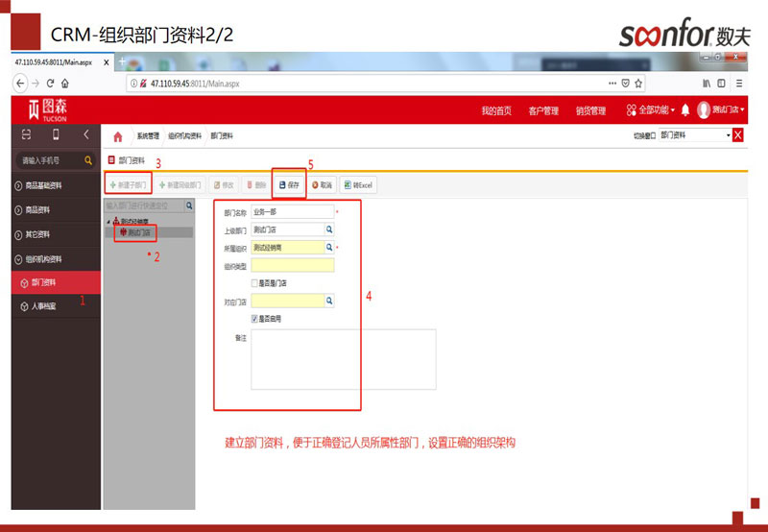
Task: Click the magnifier in department quick-search box
Action: [187, 206]
